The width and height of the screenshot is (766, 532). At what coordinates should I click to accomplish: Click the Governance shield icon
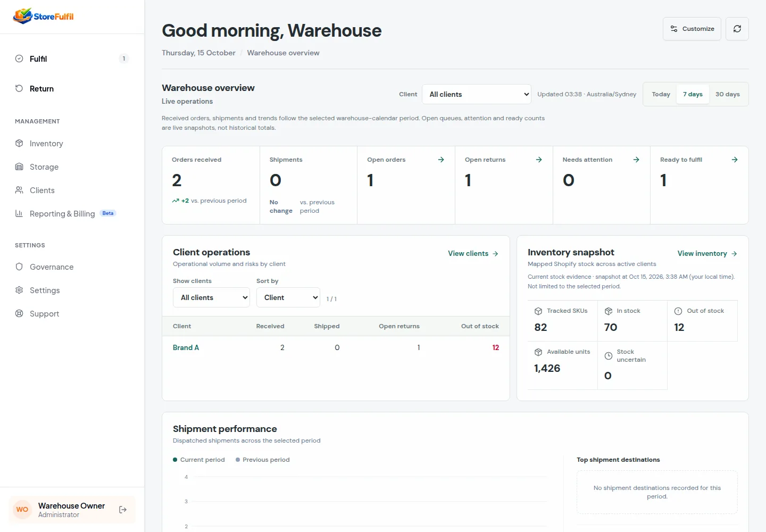[x=19, y=267]
